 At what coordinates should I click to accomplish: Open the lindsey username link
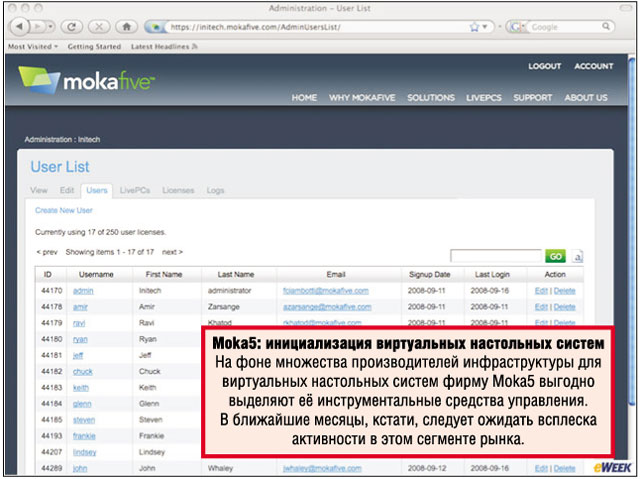click(x=84, y=452)
